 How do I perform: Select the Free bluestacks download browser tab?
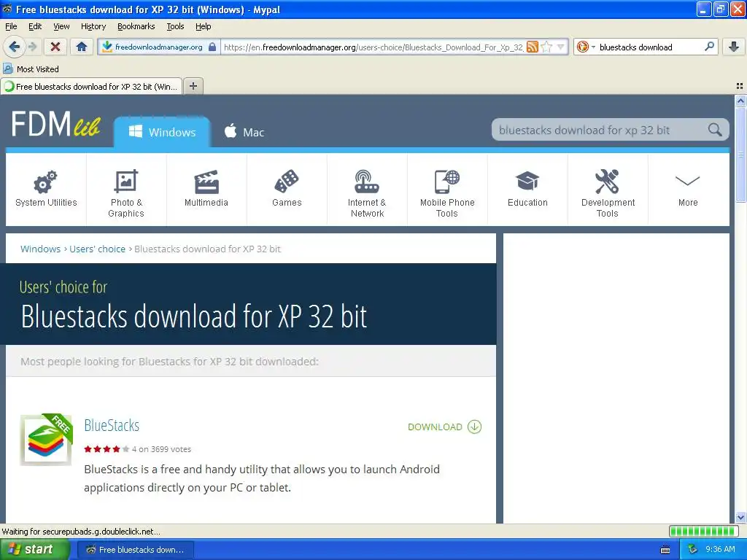click(x=91, y=86)
